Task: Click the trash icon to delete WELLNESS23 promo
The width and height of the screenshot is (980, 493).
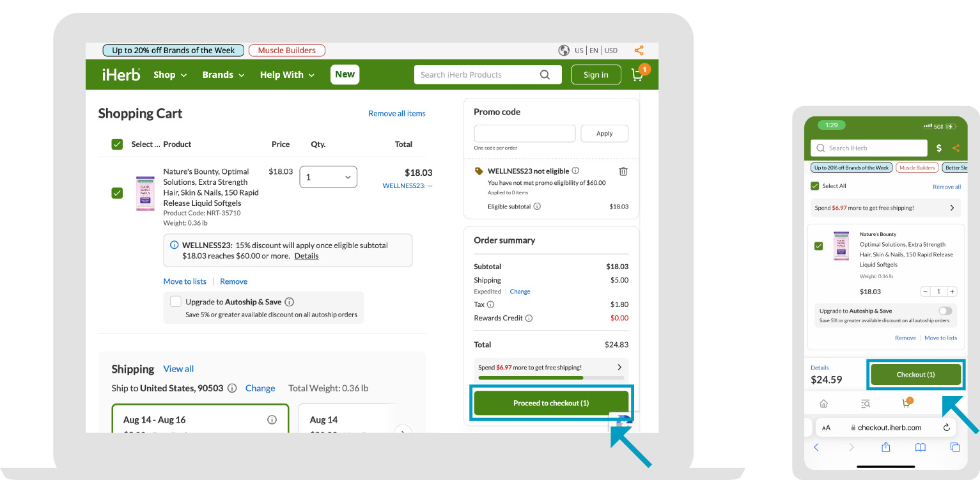Action: tap(623, 171)
